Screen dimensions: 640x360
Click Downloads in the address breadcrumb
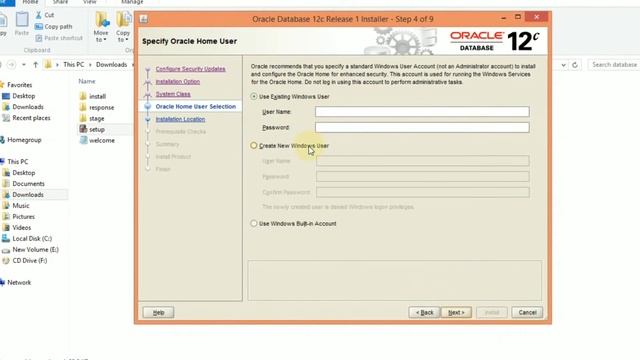[111, 64]
